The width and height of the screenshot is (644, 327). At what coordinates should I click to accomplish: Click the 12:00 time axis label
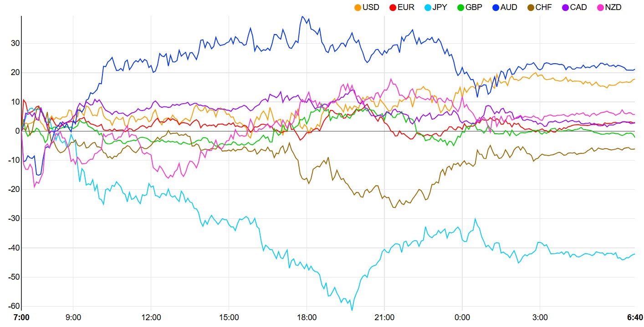(151, 317)
